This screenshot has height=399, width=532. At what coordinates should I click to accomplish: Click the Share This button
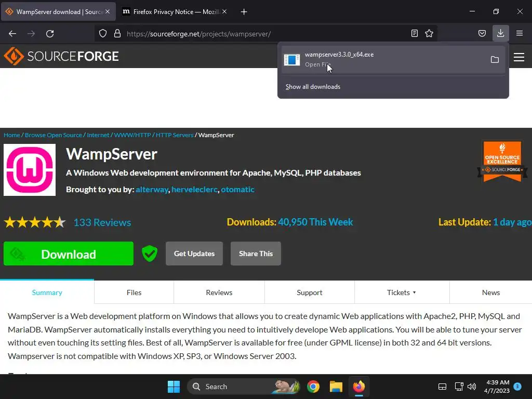point(256,254)
